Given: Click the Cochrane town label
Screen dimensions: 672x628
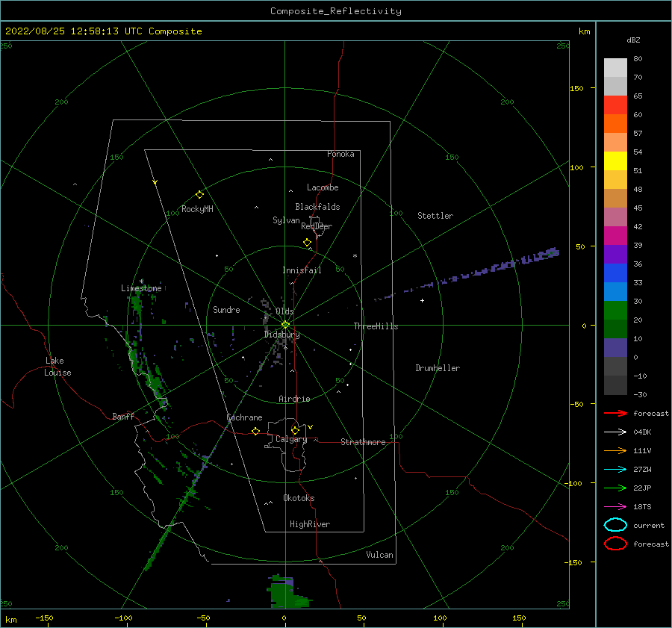Looking at the screenshot, I should pyautogui.click(x=244, y=417).
